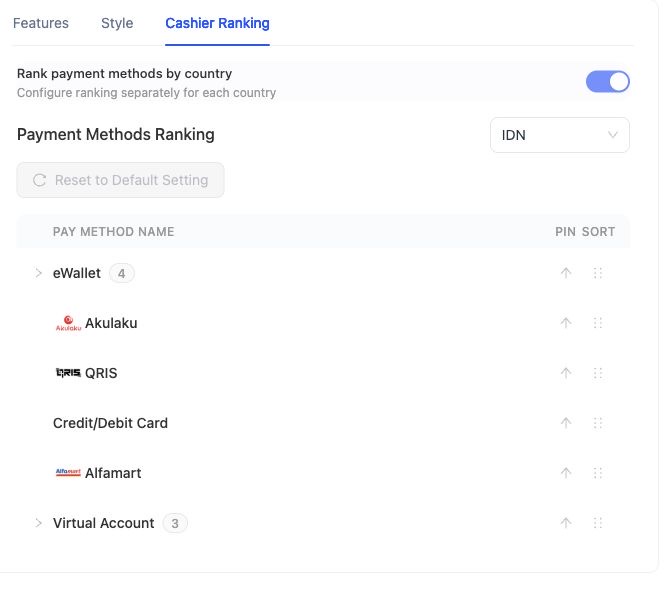668x605 pixels.
Task: Switch to the Features tab
Action: (41, 23)
